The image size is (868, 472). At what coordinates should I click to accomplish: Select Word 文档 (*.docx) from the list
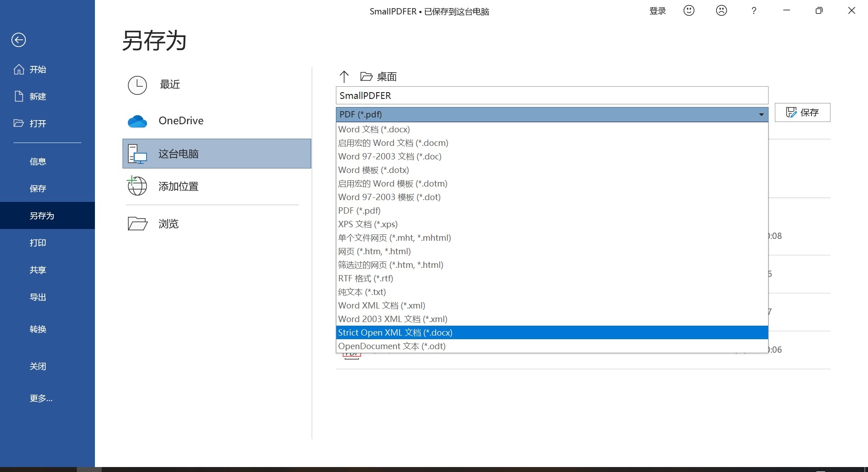point(374,129)
